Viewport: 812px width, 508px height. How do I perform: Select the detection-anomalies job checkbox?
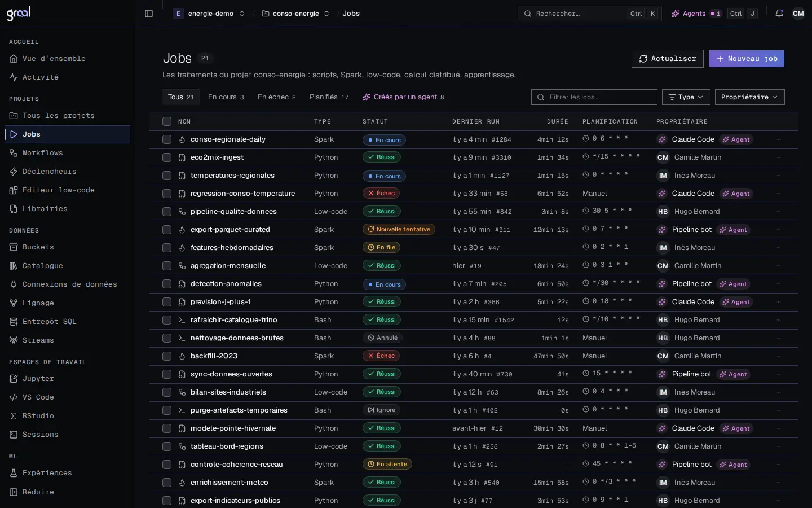coord(167,284)
